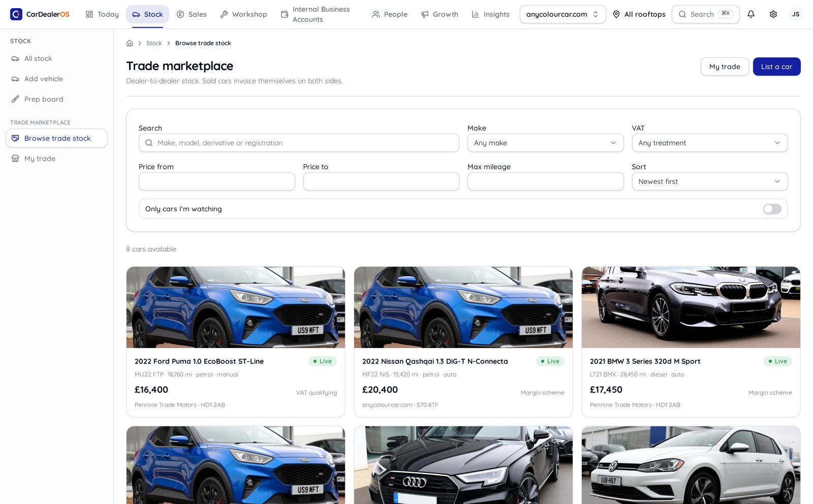Click the Stock car icon in top nav
Image resolution: width=813 pixels, height=504 pixels.
pyautogui.click(x=136, y=14)
